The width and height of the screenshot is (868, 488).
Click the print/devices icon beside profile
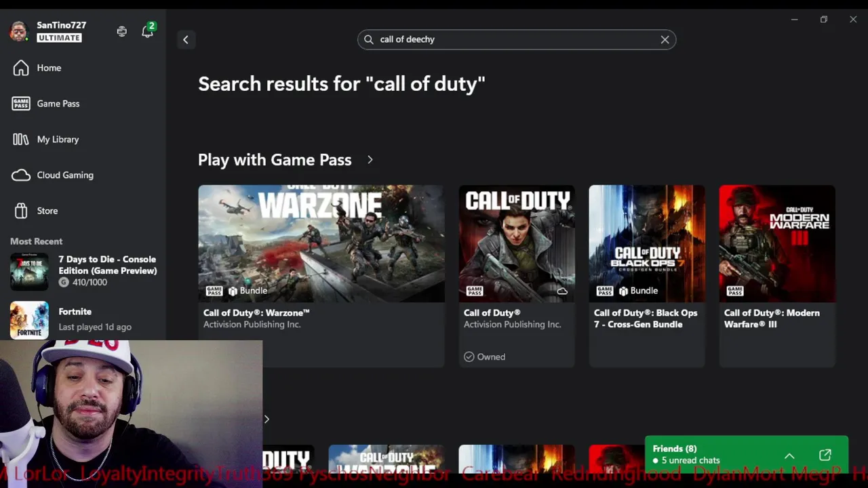point(121,31)
